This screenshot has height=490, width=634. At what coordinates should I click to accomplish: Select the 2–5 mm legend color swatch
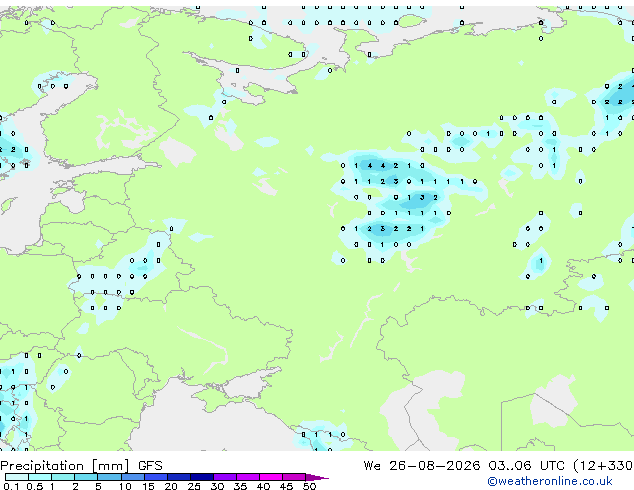click(x=86, y=477)
